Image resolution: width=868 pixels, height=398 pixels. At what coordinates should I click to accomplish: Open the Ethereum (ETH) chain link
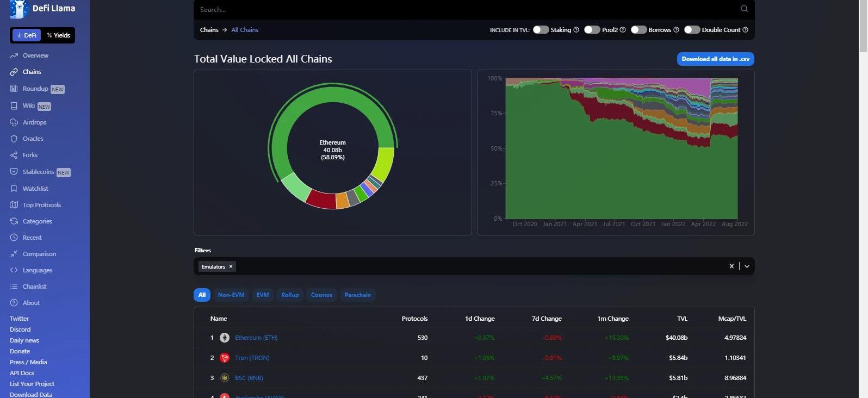(x=256, y=338)
